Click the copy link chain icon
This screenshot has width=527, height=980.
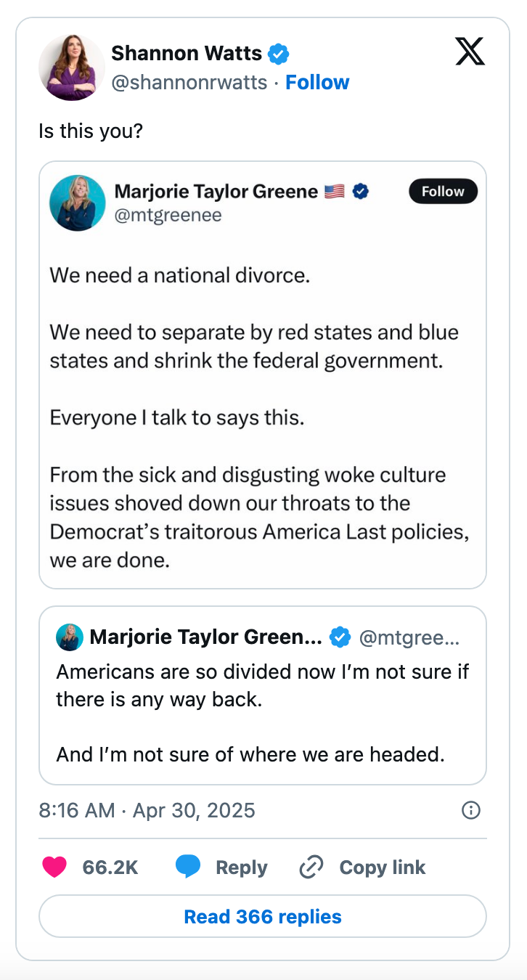[311, 867]
